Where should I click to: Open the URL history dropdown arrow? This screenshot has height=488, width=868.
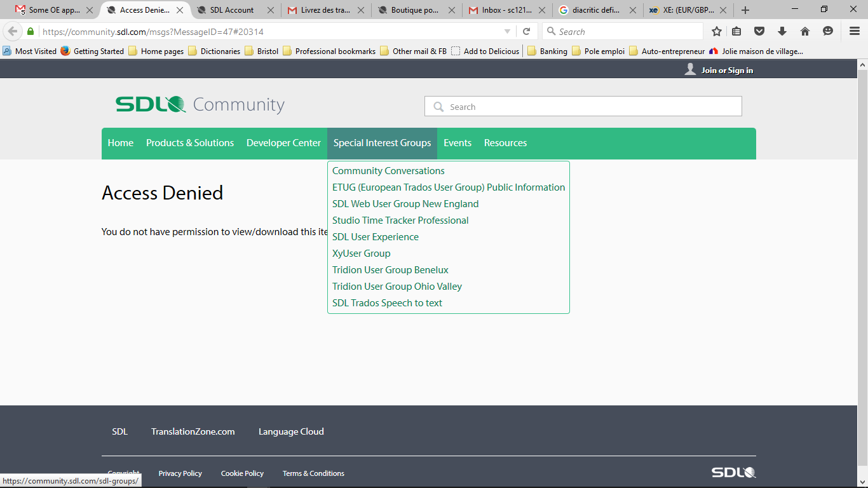click(507, 32)
